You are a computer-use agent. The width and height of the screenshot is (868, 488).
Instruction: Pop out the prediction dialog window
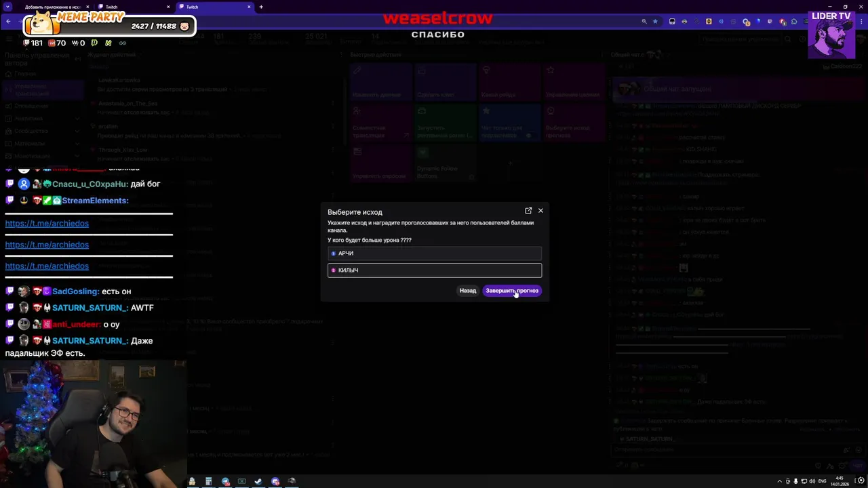click(529, 211)
